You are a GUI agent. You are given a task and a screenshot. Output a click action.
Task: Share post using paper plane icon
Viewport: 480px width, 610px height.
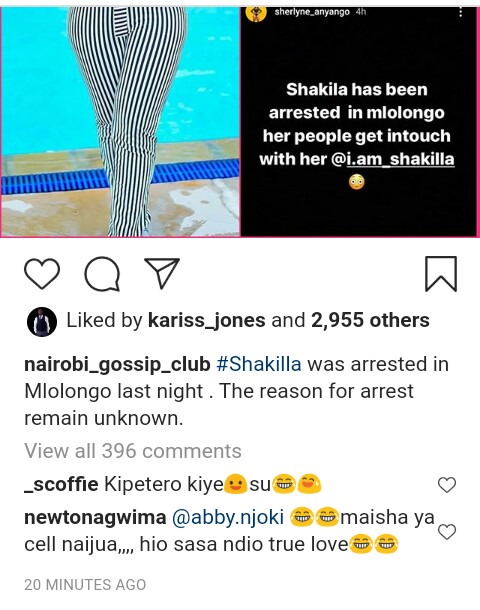point(162,273)
